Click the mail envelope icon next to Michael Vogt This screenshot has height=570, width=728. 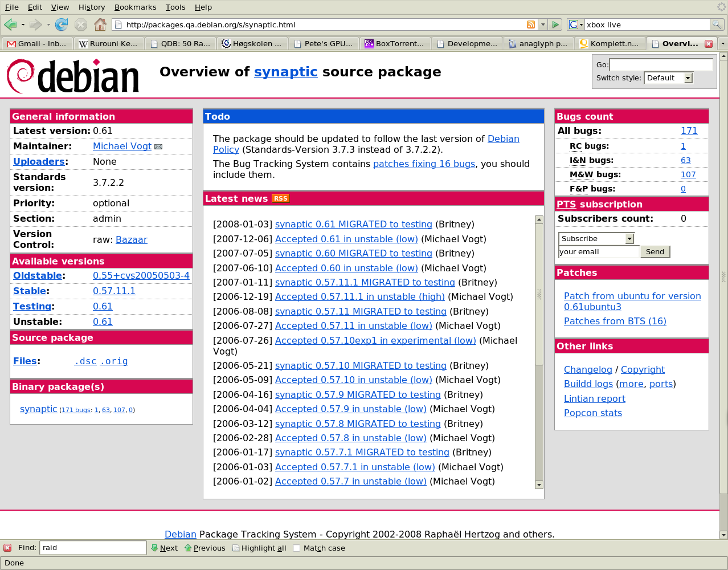158,147
